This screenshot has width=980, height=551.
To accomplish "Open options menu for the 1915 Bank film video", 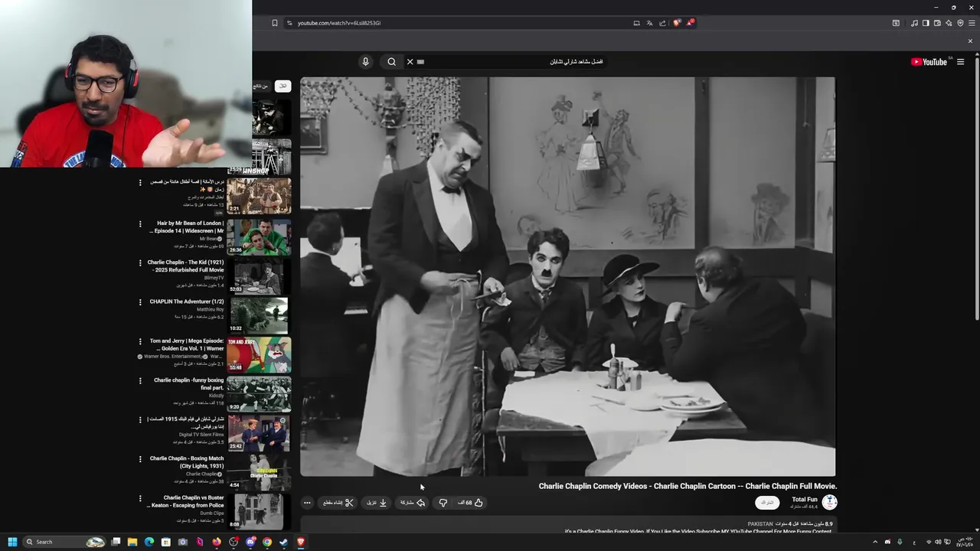I will tap(140, 419).
